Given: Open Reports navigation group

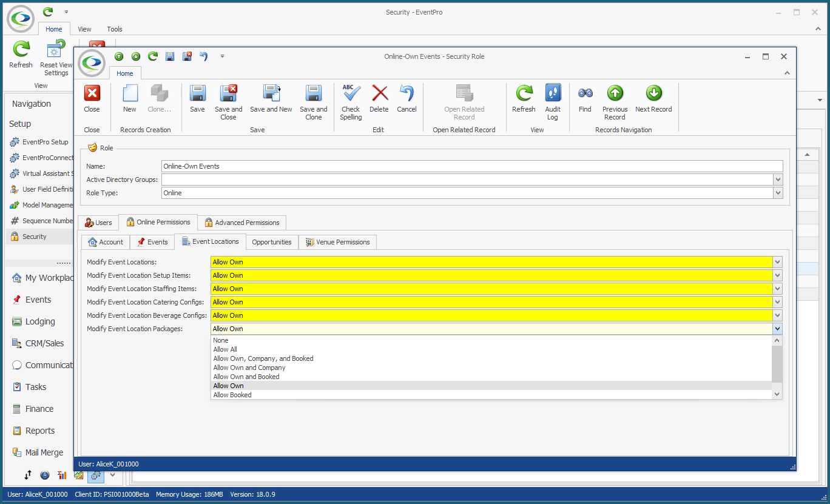Looking at the screenshot, I should (x=40, y=431).
